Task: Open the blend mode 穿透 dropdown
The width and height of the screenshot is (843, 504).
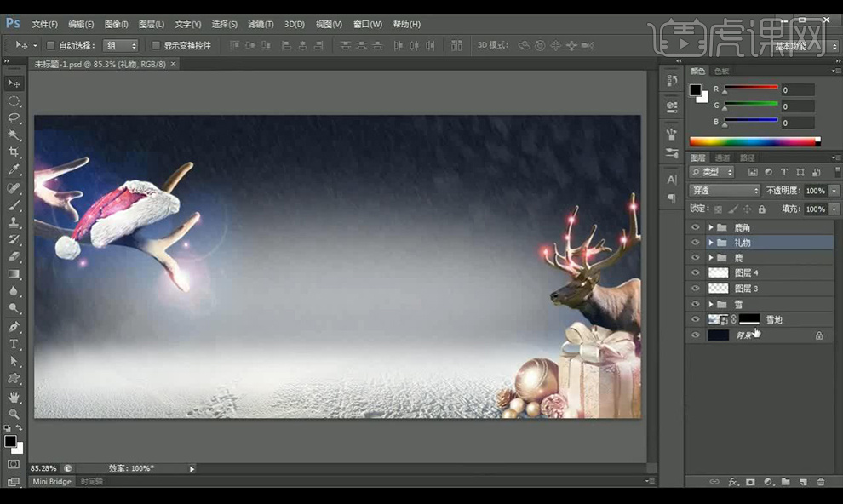Action: pos(724,191)
